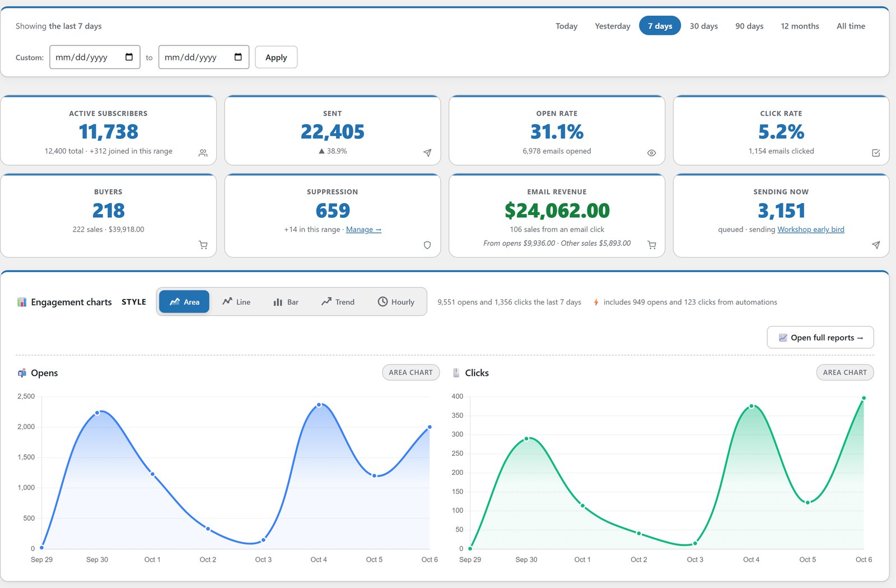This screenshot has height=588, width=896.
Task: Select the All time range
Action: pyautogui.click(x=851, y=26)
